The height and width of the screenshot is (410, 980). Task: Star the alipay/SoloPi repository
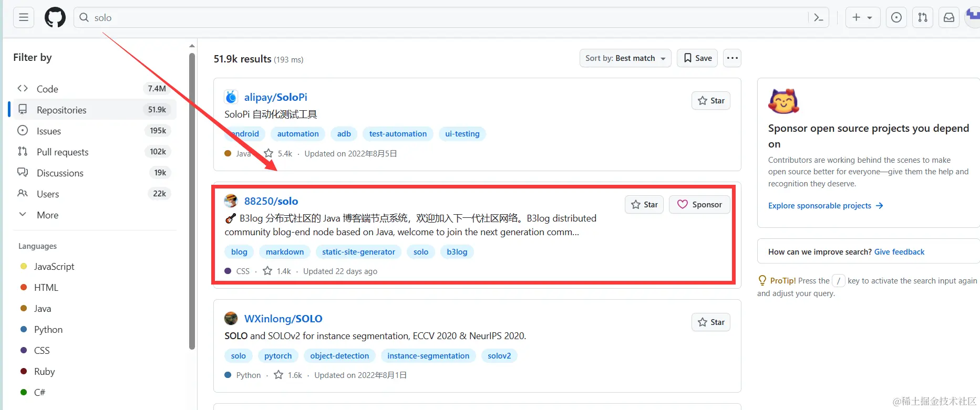[x=711, y=101]
